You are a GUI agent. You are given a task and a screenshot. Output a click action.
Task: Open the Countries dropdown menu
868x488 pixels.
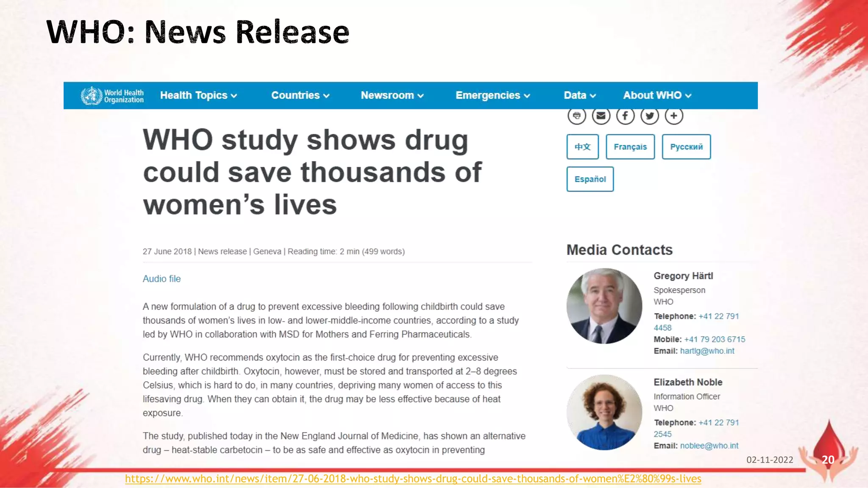click(300, 95)
